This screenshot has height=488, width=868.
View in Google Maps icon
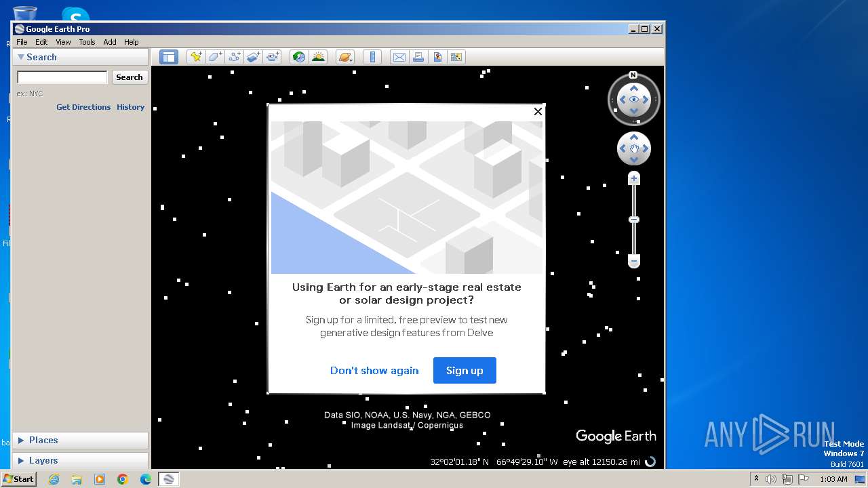point(456,57)
